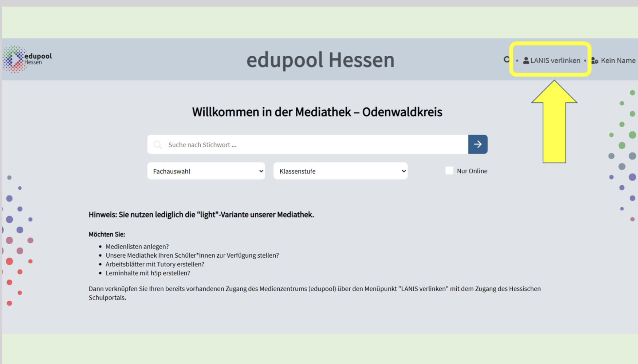
Task: Click the Nur Online label text
Action: coord(472,171)
